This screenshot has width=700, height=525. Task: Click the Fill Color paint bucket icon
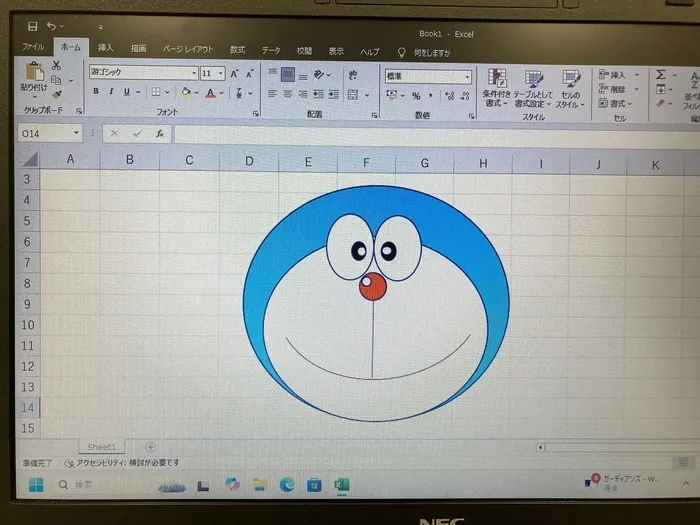(x=186, y=92)
